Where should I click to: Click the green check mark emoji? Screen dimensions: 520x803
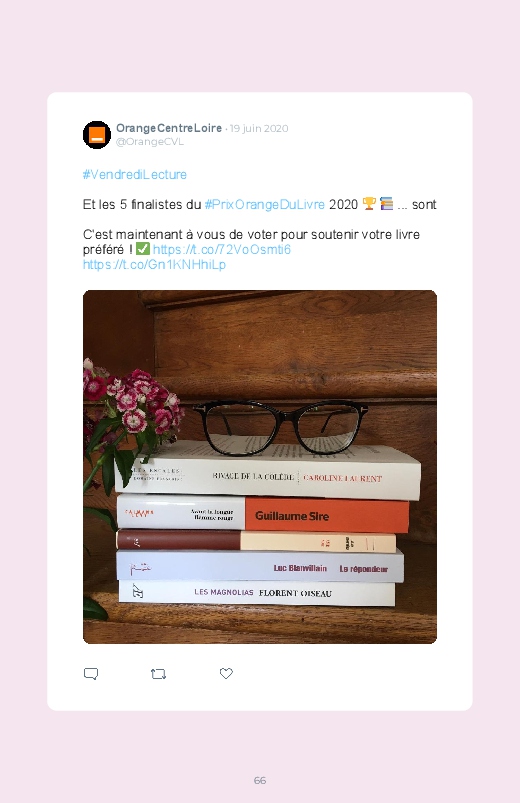pyautogui.click(x=143, y=249)
